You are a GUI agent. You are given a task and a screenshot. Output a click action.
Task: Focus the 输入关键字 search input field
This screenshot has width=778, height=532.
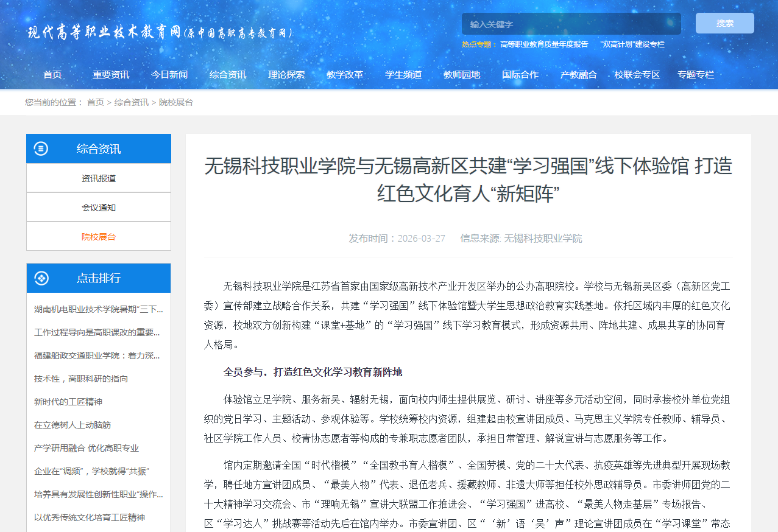point(571,24)
